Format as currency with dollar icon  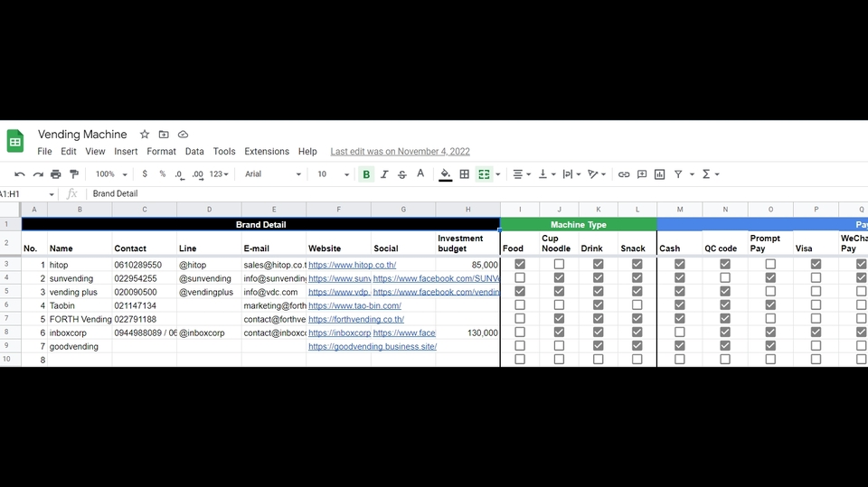coord(145,174)
